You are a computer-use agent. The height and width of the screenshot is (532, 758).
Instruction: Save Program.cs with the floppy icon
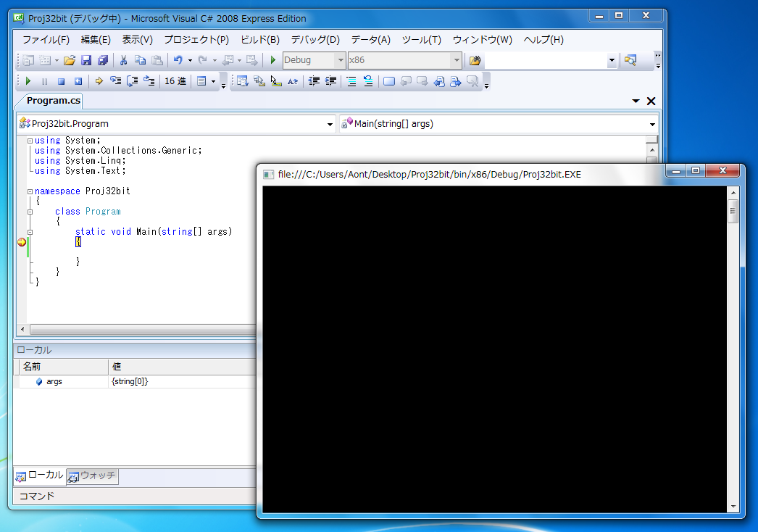pyautogui.click(x=86, y=60)
